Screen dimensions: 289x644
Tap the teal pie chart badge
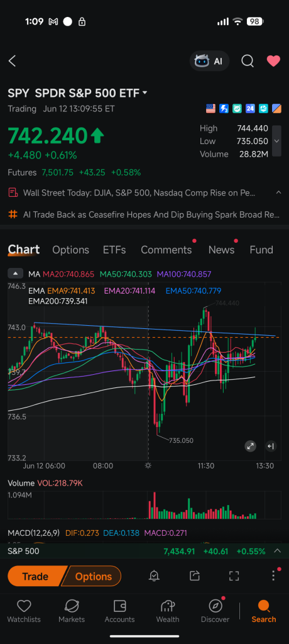point(263,108)
